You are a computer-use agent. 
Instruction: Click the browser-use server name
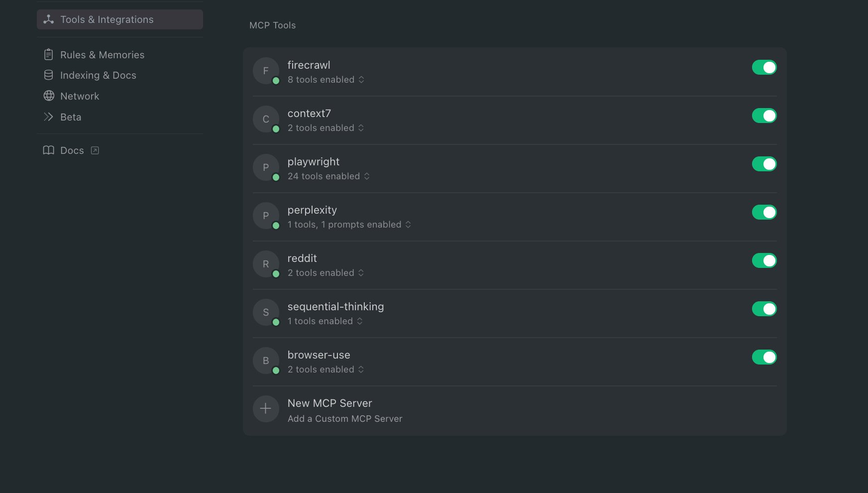click(x=319, y=355)
